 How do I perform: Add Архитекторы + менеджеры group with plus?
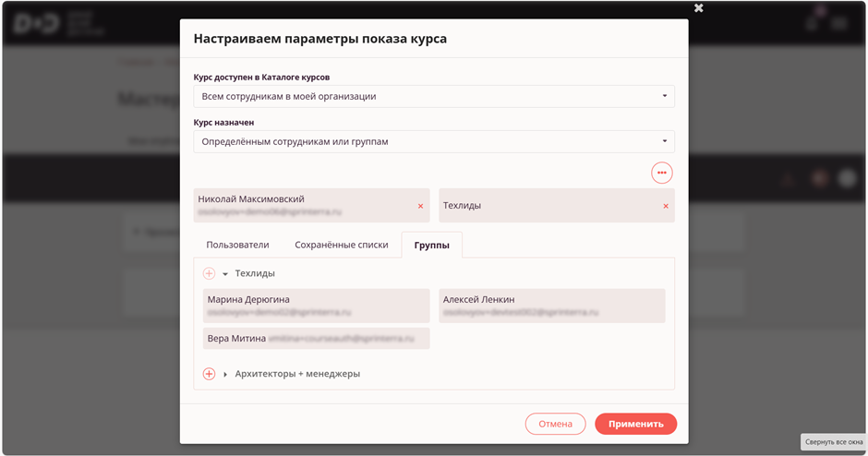(209, 374)
